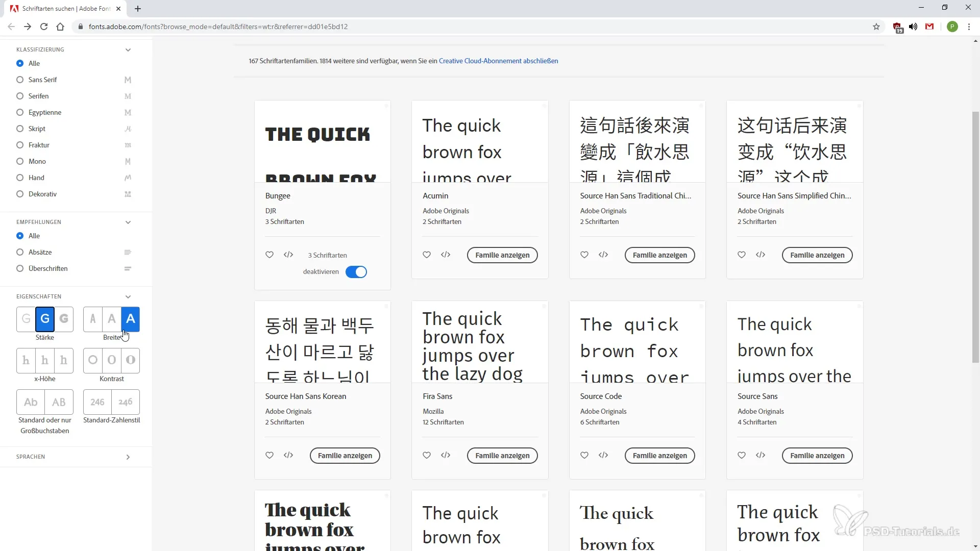
Task: Select Absätze recommendation radio
Action: point(20,252)
